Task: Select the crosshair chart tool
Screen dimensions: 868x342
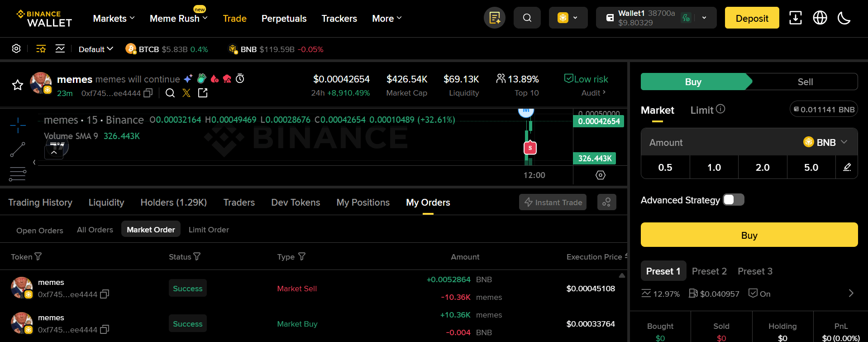Action: click(18, 125)
